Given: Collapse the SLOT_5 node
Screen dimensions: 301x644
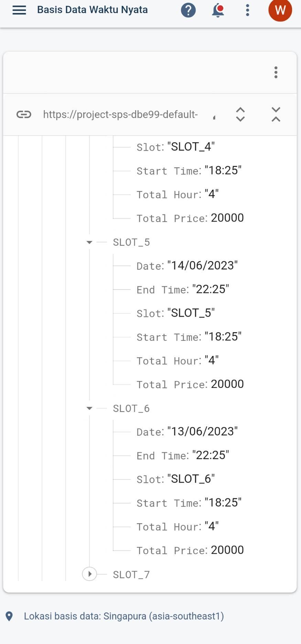Looking at the screenshot, I should point(89,242).
